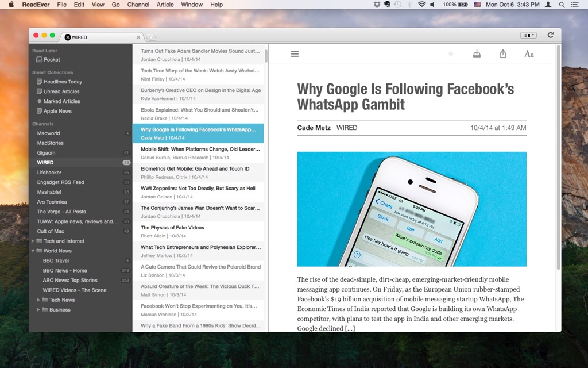Open Spotlight search in the menu bar

(x=562, y=5)
